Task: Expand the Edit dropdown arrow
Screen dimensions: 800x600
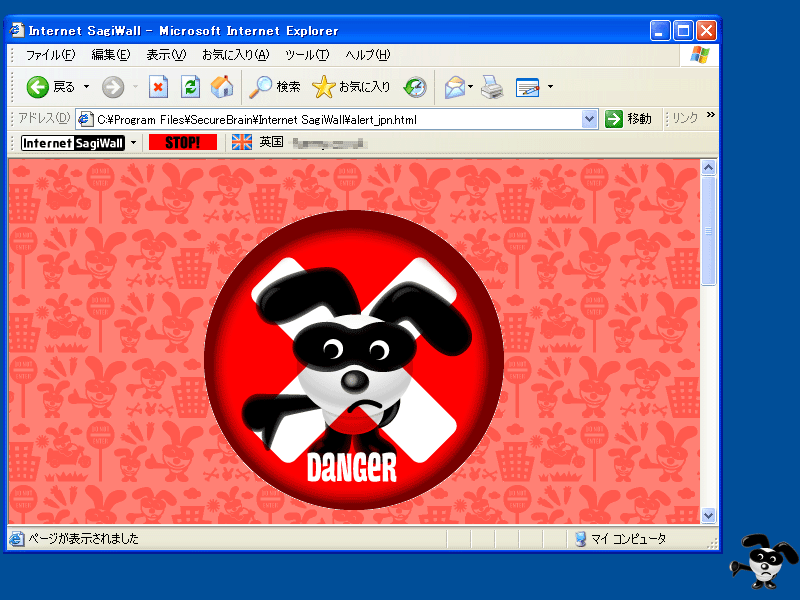Action: 550,87
